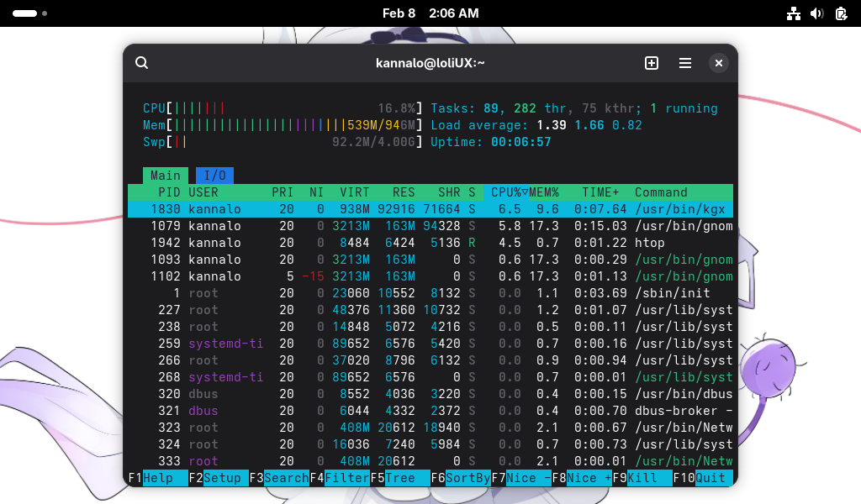The height and width of the screenshot is (504, 861).
Task: Click the volume speaker icon in top bar
Action: click(x=817, y=13)
